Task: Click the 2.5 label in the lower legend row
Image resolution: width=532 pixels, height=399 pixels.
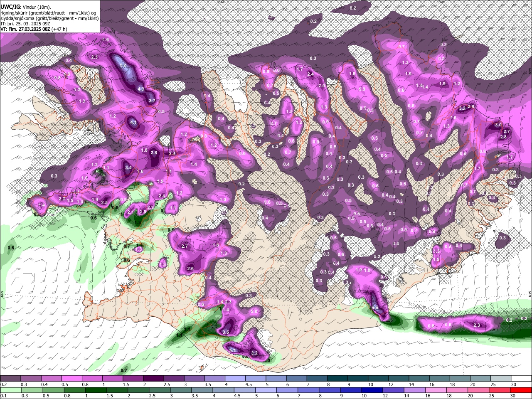Action: coord(152,396)
